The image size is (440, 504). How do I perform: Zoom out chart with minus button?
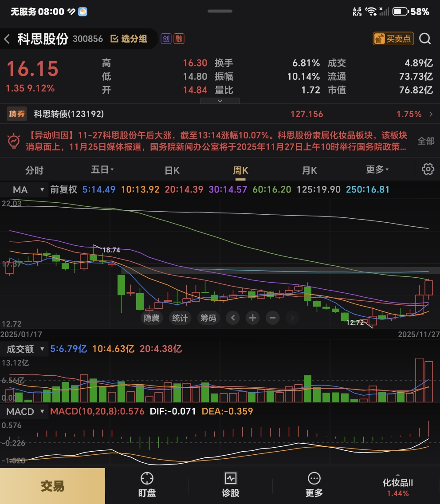point(272,318)
